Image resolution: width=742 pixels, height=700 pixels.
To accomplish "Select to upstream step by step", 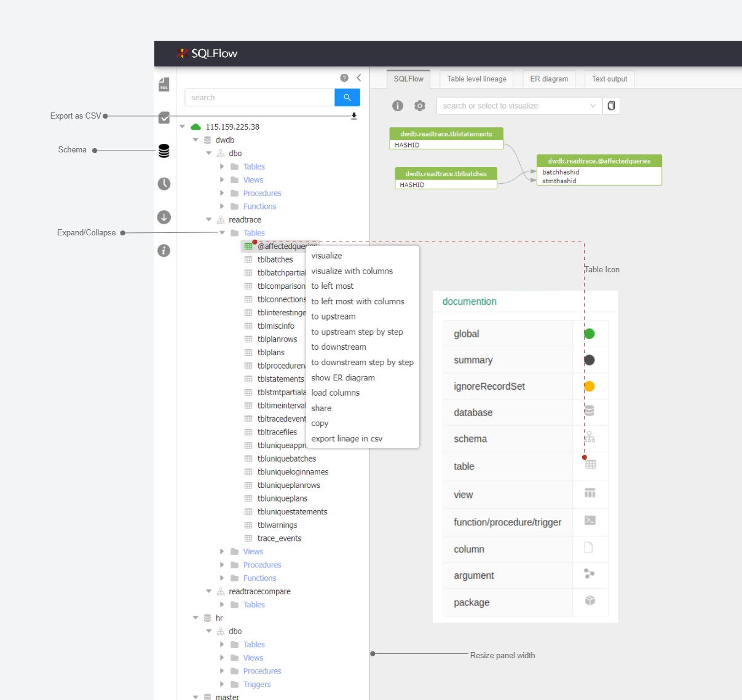I will pyautogui.click(x=363, y=332).
